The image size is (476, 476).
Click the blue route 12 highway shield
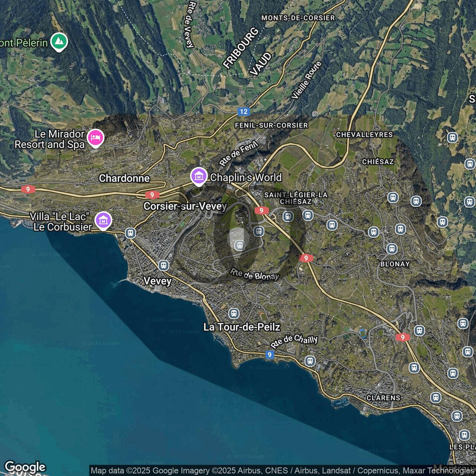244,112
